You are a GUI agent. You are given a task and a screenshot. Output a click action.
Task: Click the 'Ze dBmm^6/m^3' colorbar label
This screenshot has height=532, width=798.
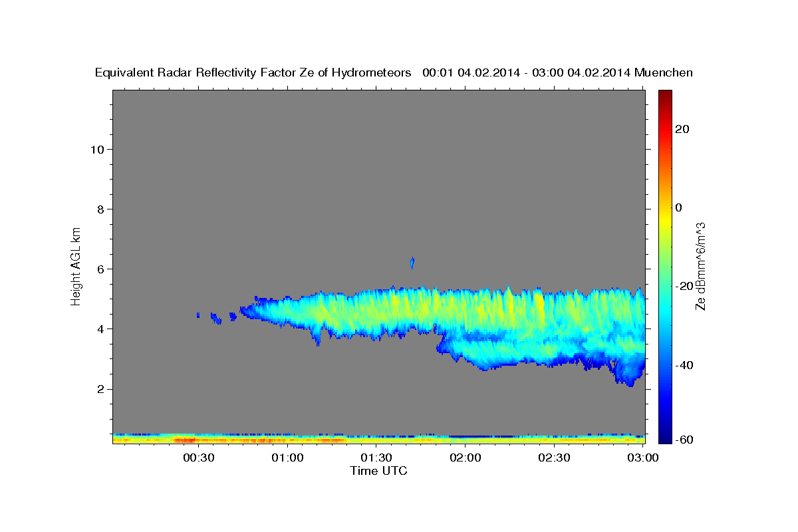700,266
